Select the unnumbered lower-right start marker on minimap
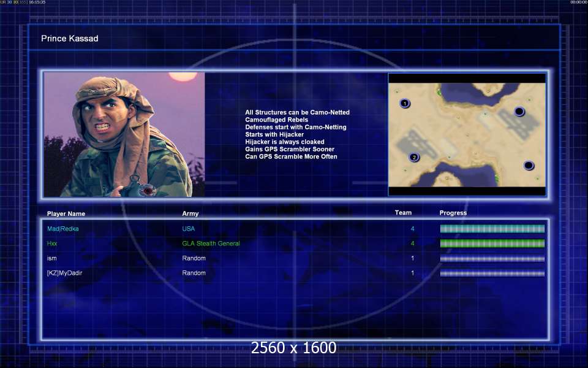The image size is (588, 368). (x=529, y=165)
